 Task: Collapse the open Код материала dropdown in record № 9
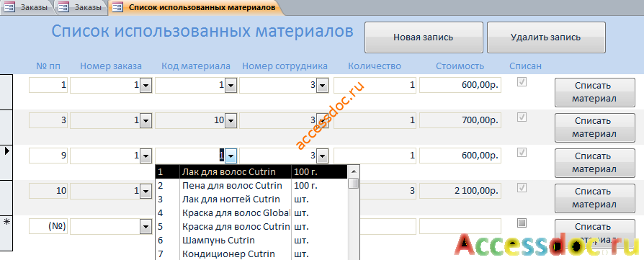pos(231,156)
